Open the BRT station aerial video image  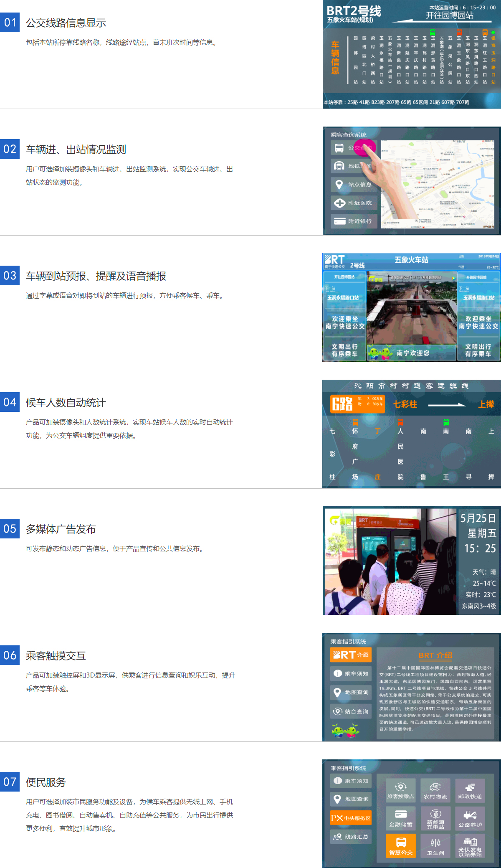(x=411, y=307)
